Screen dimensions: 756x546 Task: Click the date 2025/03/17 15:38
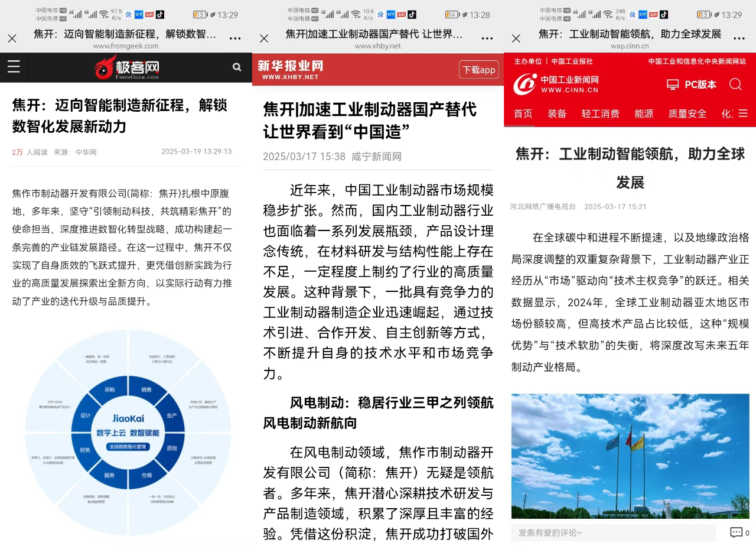304,157
